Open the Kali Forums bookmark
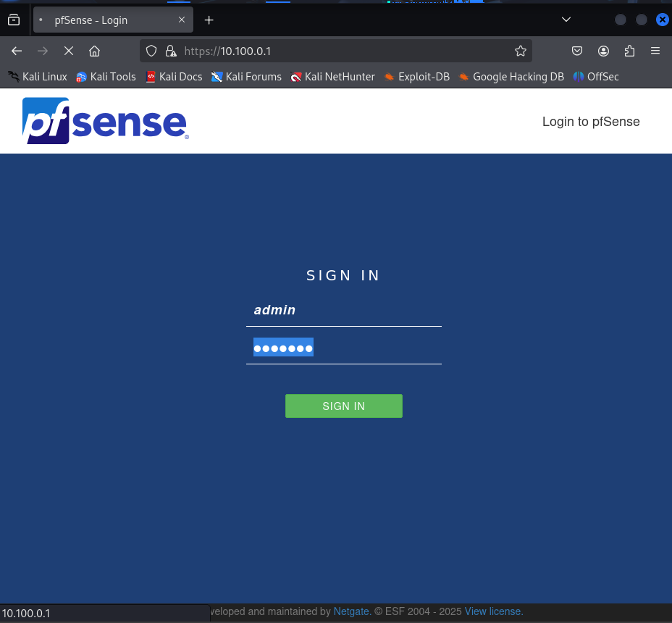The image size is (672, 623). coord(246,77)
